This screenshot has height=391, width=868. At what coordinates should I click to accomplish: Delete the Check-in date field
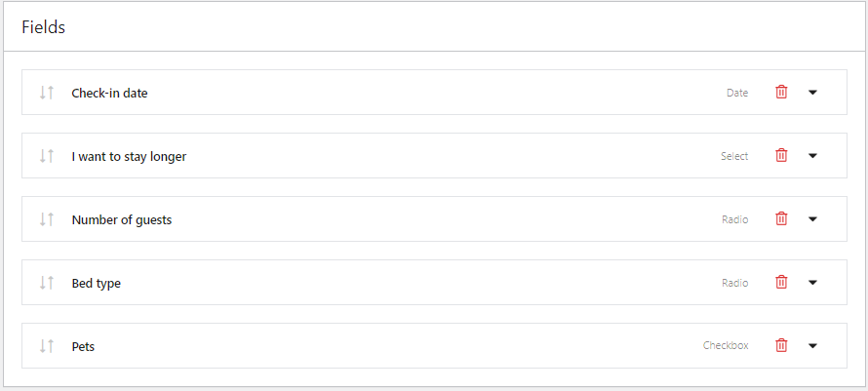point(781,92)
